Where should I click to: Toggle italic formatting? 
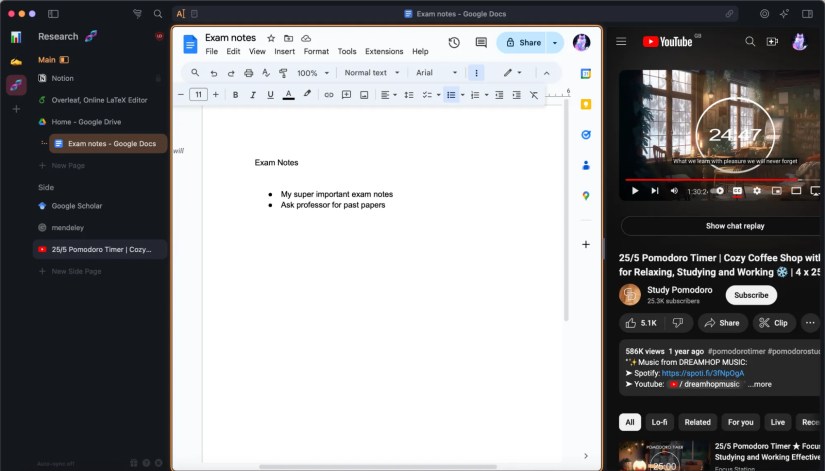click(253, 95)
